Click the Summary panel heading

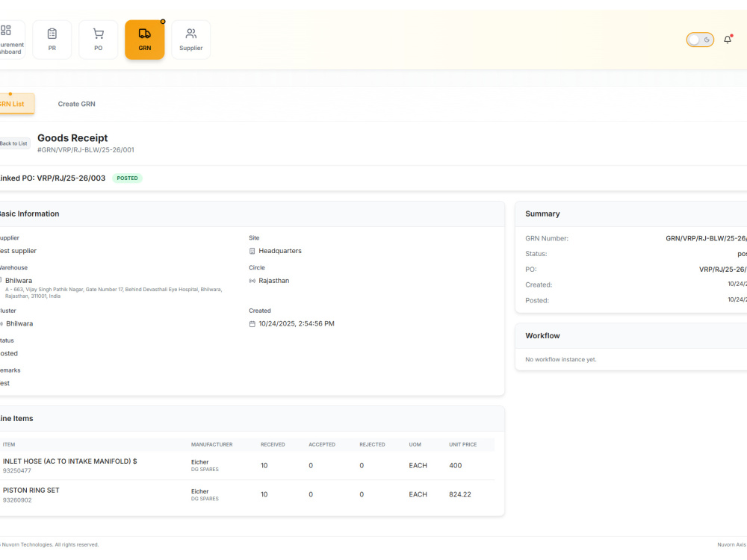click(542, 214)
